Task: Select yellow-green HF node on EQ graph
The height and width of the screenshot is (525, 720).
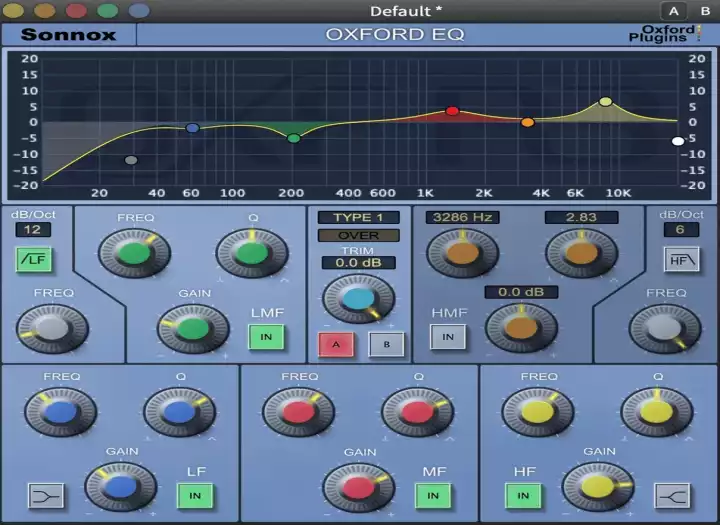Action: click(606, 102)
